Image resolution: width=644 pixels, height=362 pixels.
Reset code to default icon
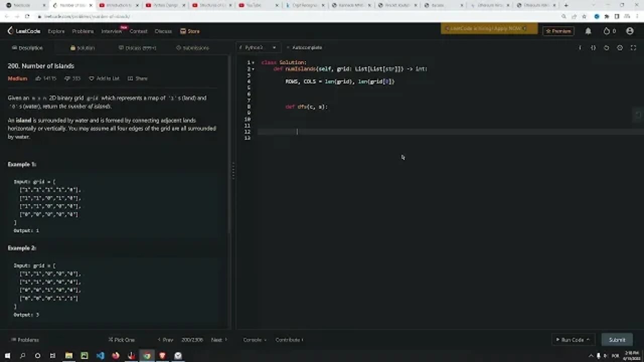[x=606, y=48]
